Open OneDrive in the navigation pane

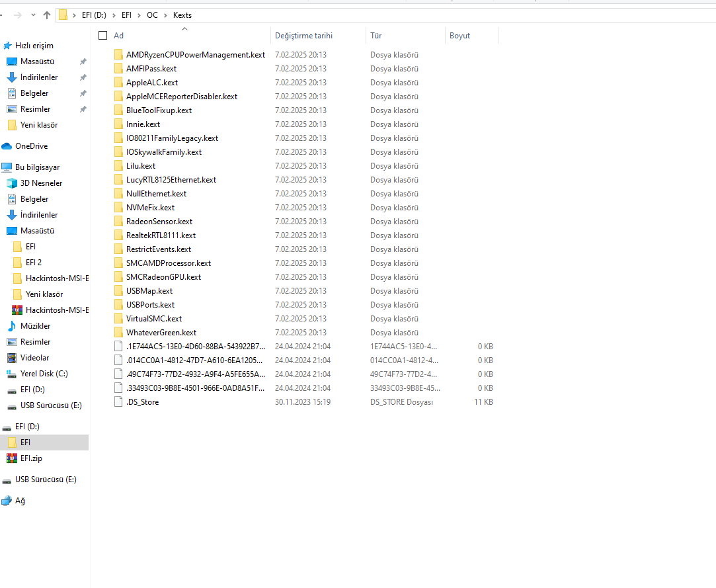coord(31,146)
